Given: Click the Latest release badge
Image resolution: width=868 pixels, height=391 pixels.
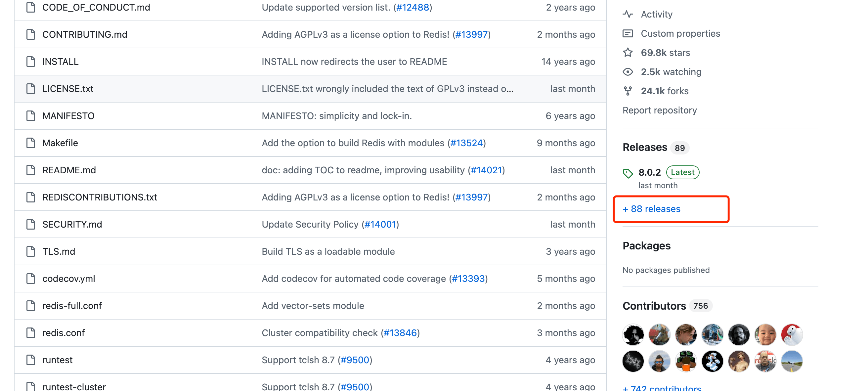Looking at the screenshot, I should click(x=682, y=172).
